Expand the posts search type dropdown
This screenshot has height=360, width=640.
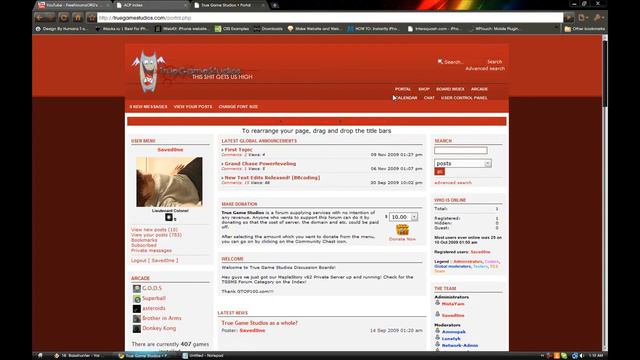coord(463,164)
